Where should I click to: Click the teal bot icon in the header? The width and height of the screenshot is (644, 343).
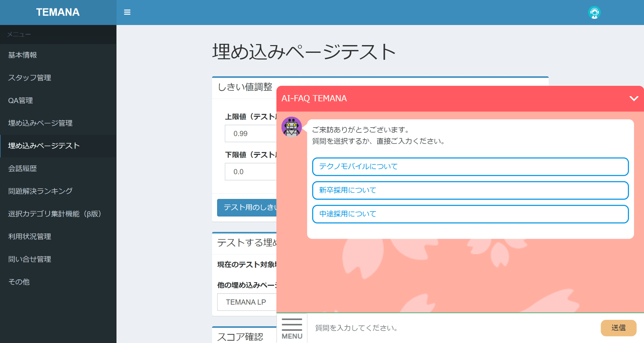pos(594,12)
